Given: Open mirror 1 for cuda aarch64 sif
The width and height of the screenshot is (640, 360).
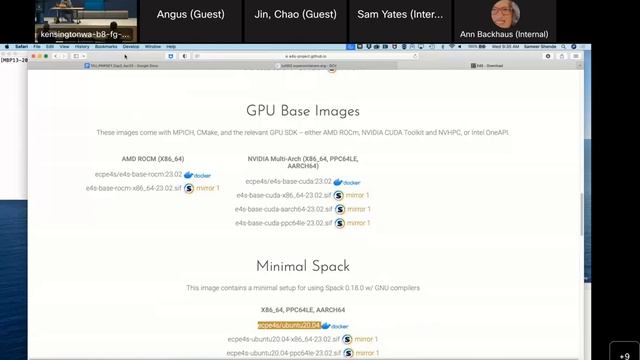Looking at the screenshot, I should pyautogui.click(x=359, y=209).
